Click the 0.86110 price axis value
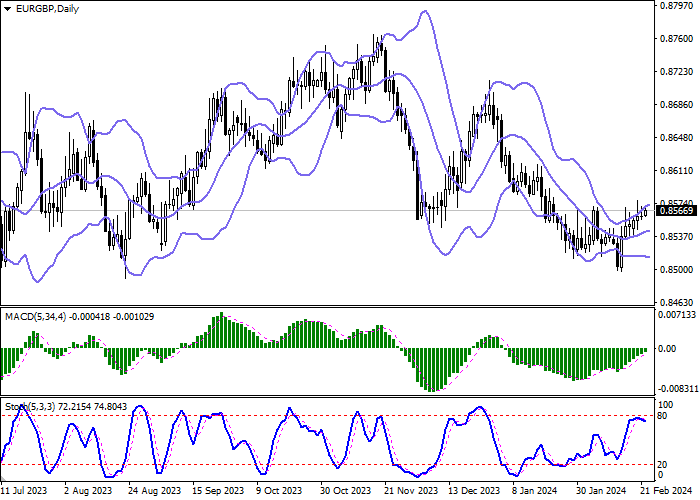This screenshot has width=700, height=500. pos(676,171)
